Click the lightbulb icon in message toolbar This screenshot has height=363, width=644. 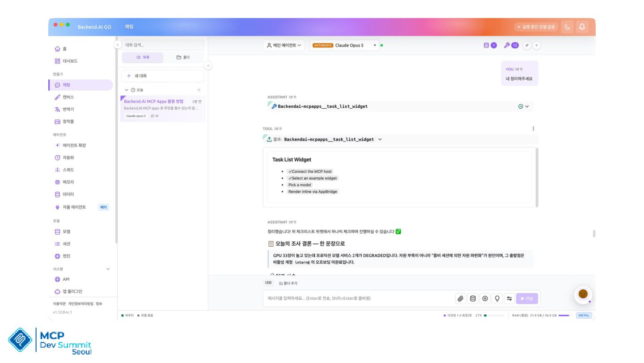pyautogui.click(x=497, y=299)
